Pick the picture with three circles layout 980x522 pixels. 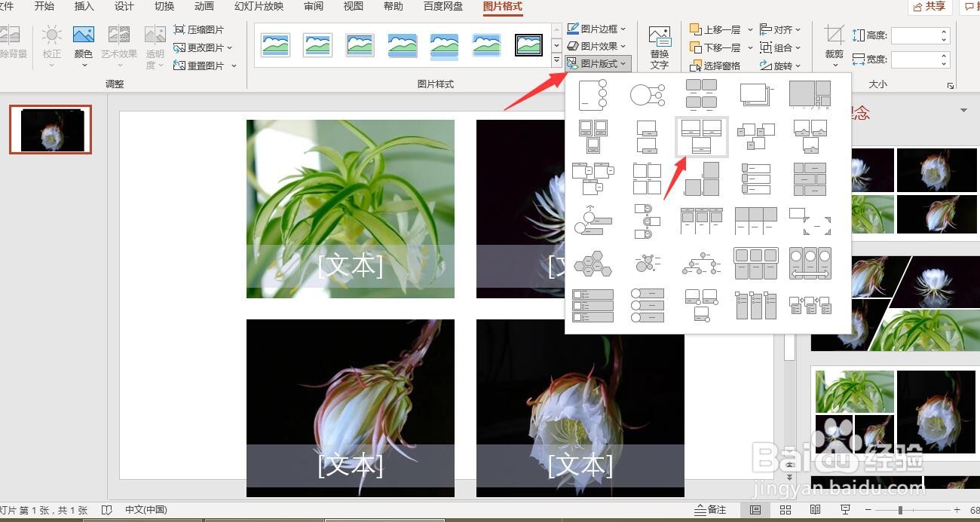tap(593, 94)
